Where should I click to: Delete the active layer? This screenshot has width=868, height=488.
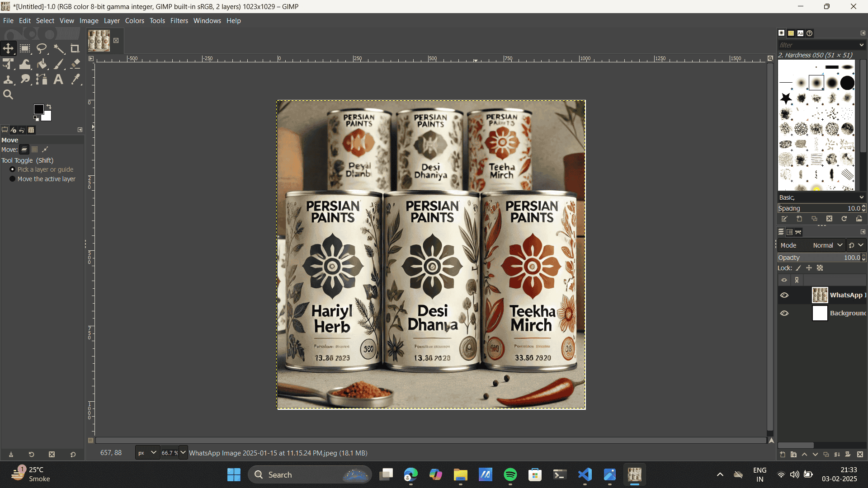[x=860, y=455]
